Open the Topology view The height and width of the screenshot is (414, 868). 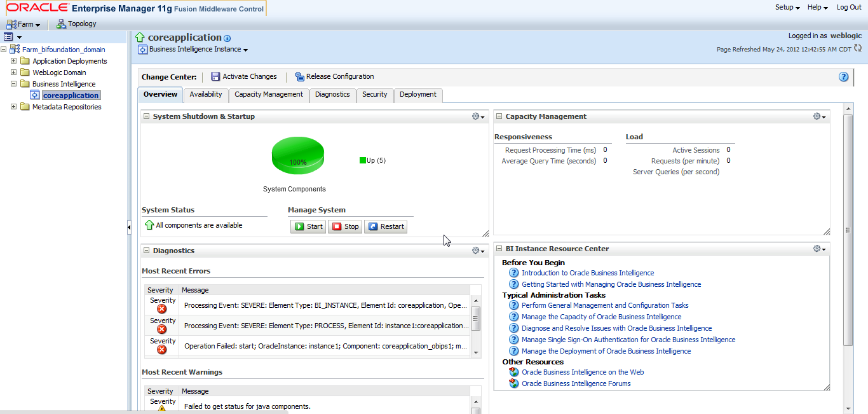pos(76,24)
